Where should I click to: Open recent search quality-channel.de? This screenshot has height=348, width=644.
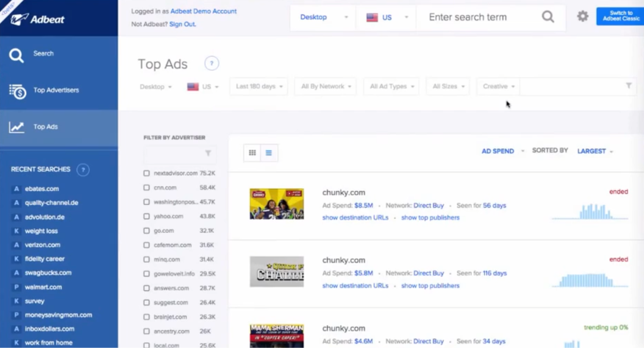click(52, 203)
